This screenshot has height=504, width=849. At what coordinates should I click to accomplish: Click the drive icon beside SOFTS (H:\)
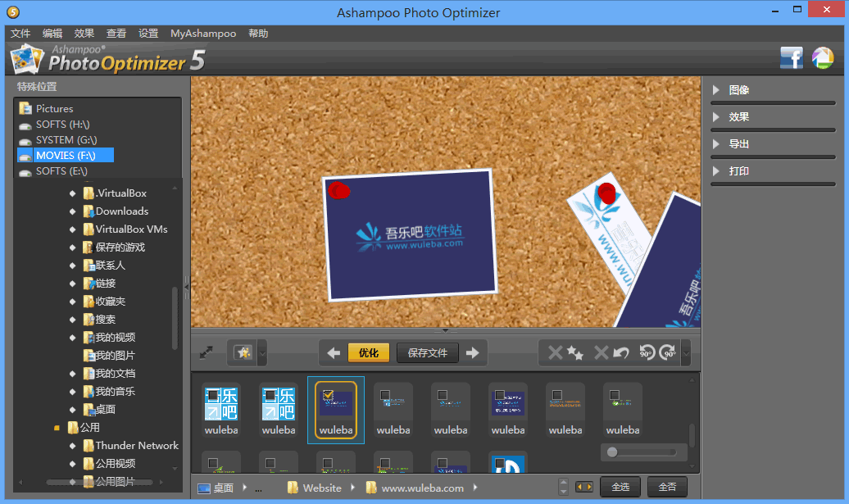[25, 125]
